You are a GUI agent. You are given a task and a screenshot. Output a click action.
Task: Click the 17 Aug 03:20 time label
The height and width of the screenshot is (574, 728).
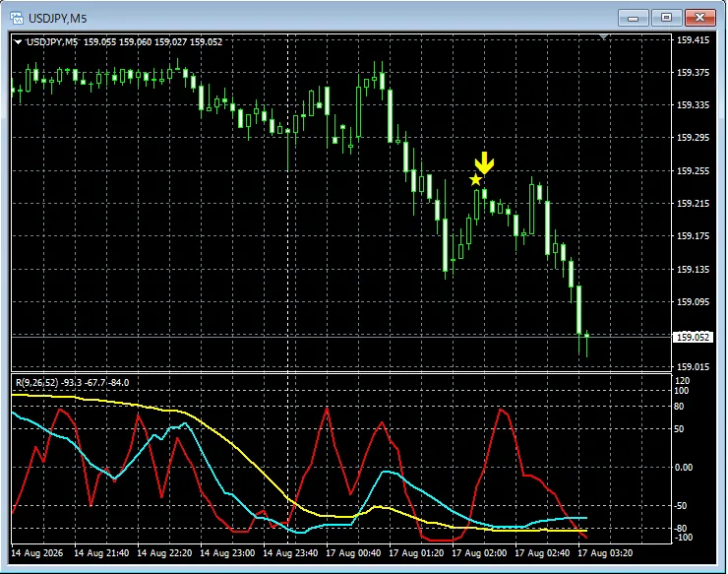click(605, 553)
